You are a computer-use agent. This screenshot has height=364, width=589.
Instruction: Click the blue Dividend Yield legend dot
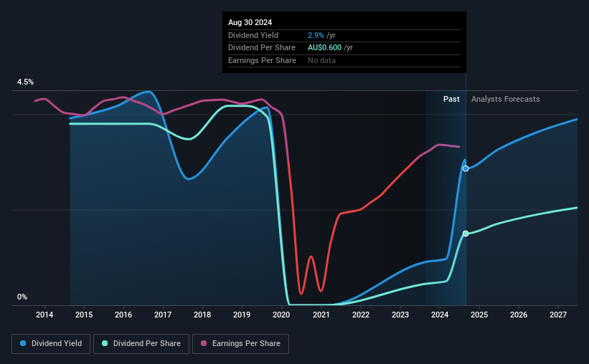click(x=23, y=343)
